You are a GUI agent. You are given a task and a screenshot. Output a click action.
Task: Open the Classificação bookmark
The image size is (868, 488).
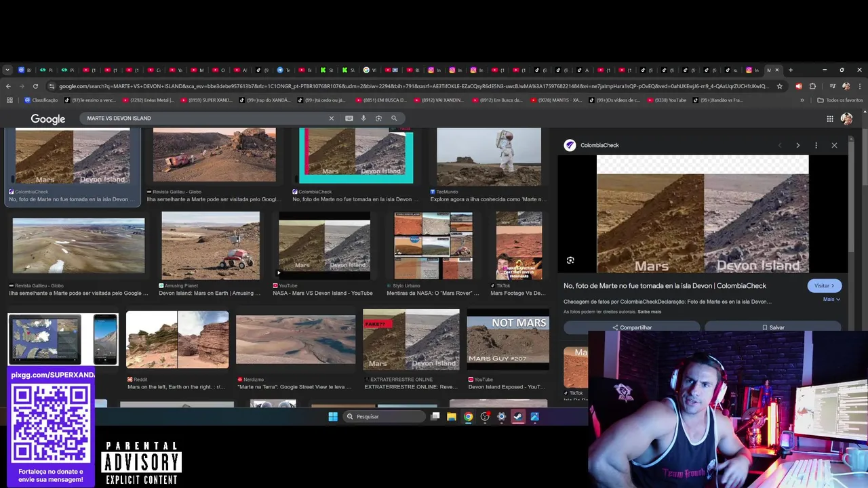point(41,100)
